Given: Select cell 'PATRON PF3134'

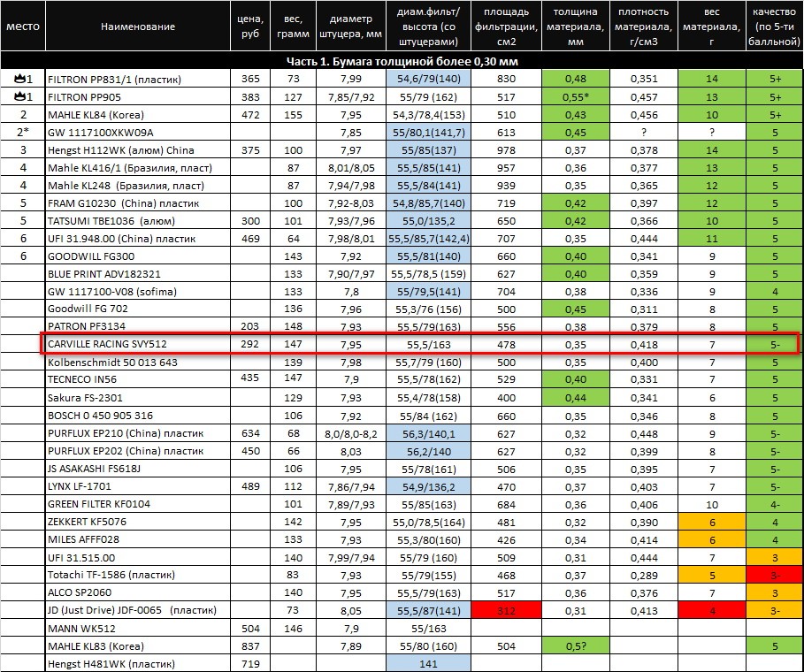Looking at the screenshot, I should click(x=138, y=326).
